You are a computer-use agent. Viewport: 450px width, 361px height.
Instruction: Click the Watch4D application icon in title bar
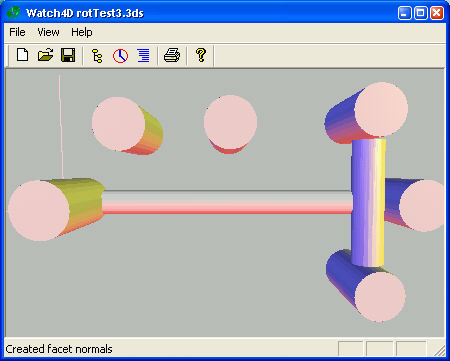(14, 13)
